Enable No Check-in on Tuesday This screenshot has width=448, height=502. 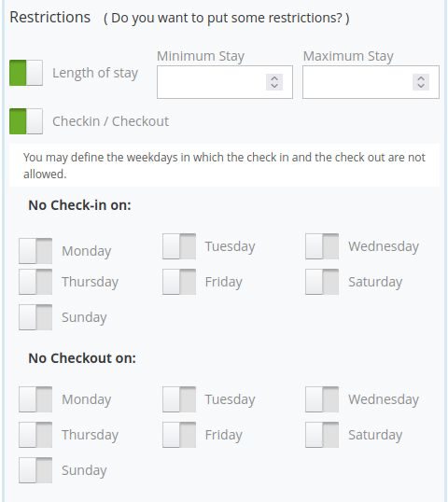(179, 246)
